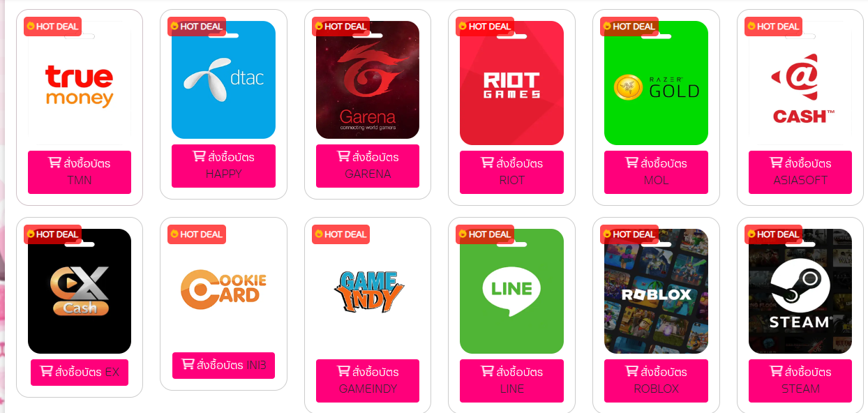Open the LINE card image
This screenshot has width=868, height=413.
pyautogui.click(x=511, y=291)
